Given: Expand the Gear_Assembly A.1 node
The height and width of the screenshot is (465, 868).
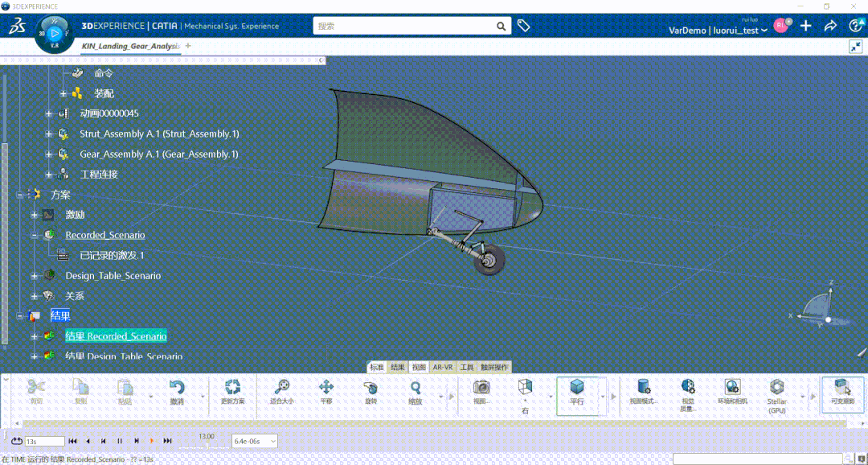Looking at the screenshot, I should (x=49, y=154).
